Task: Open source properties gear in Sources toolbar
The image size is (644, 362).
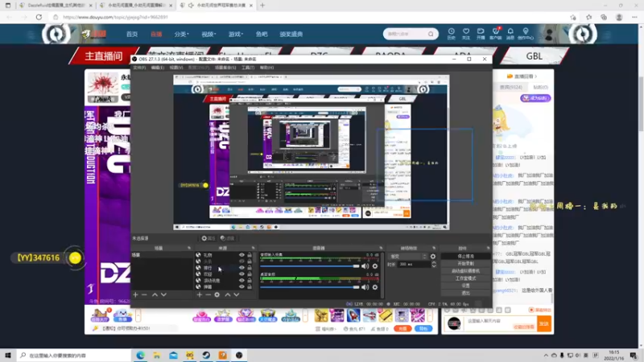Action: [x=217, y=294]
